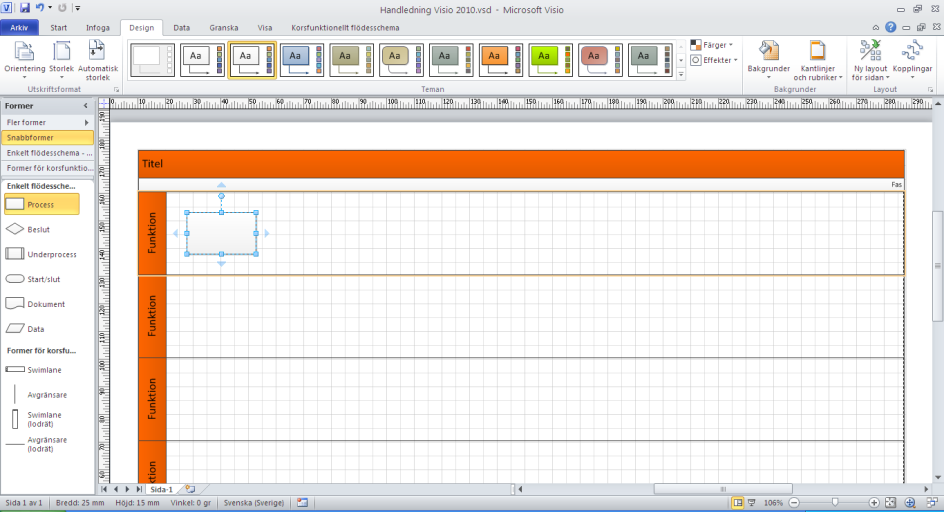Open the Arkiv file tab
944x512 pixels.
coord(19,28)
